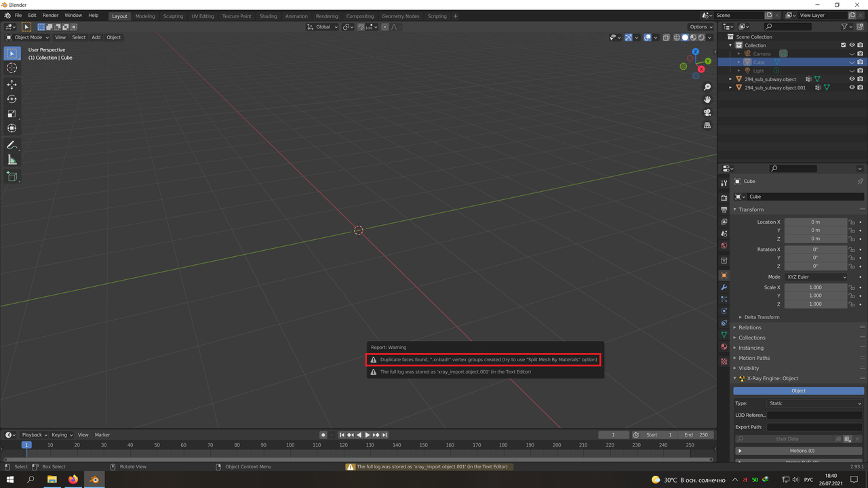The image size is (868, 488).
Task: Click the Location X input field
Action: tap(816, 222)
